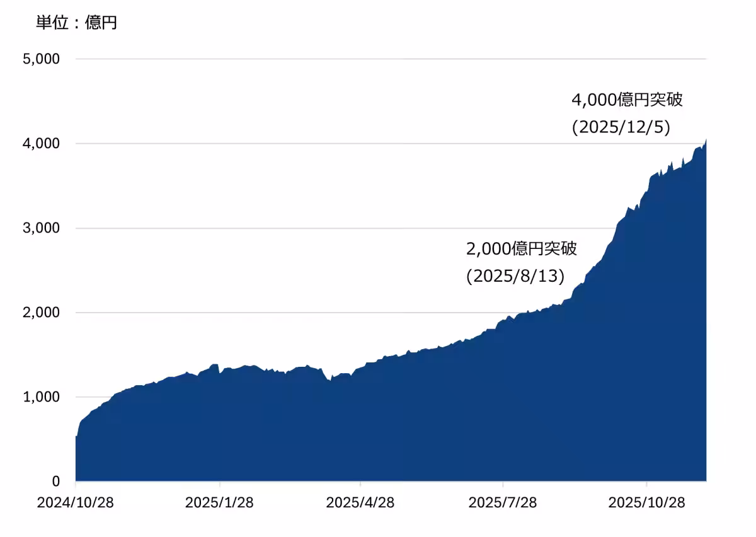
Task: Click the chart peak at the right edge
Action: pyautogui.click(x=705, y=141)
